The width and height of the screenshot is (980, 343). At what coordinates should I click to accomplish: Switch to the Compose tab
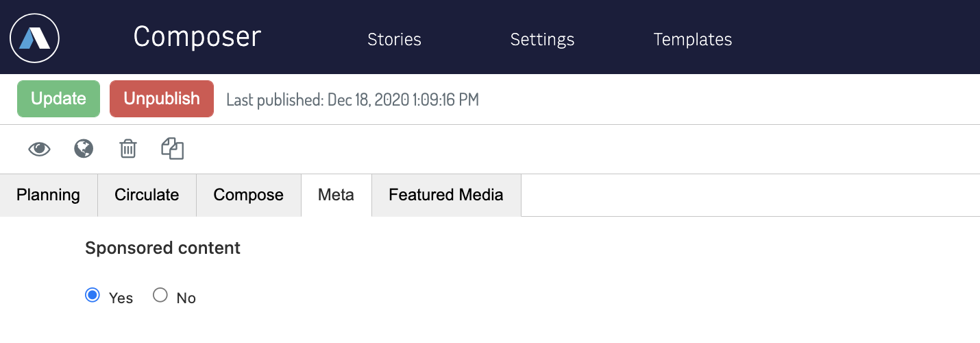click(249, 195)
